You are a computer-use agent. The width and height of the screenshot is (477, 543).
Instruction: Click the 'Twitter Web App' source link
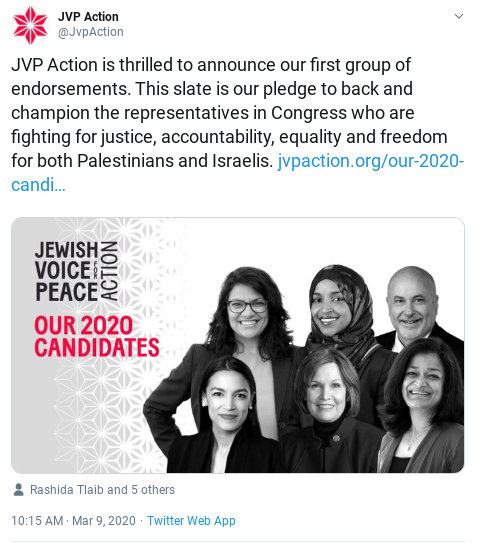point(191,520)
